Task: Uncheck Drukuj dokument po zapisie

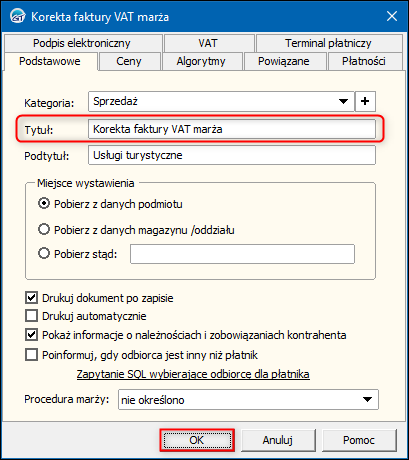Action: [31, 297]
